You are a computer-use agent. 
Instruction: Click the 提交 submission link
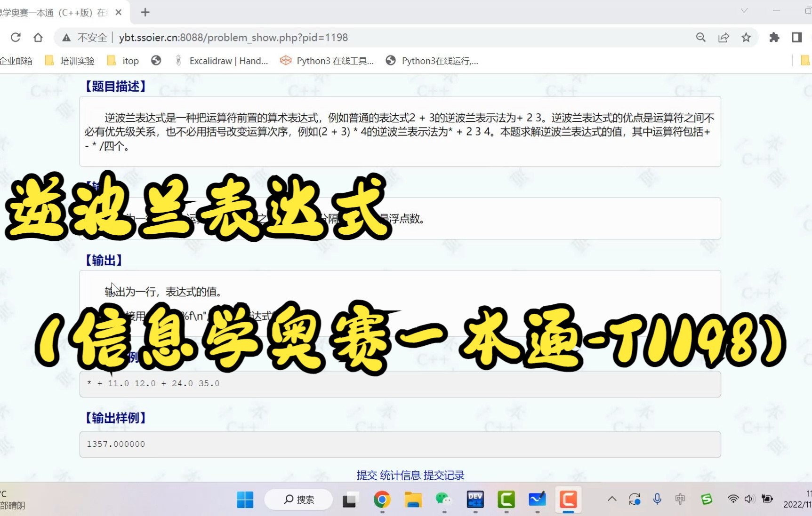pos(366,475)
